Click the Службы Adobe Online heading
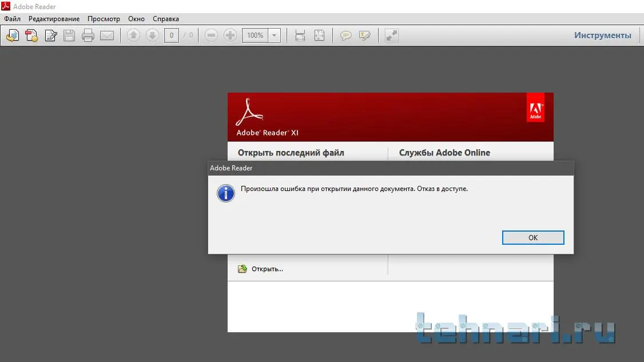The image size is (644, 362). coord(444,153)
